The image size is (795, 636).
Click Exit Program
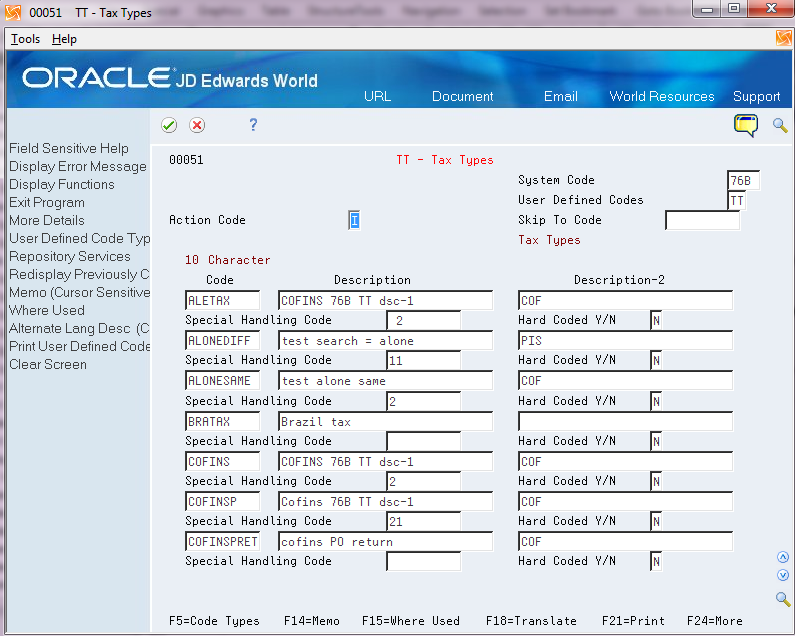(47, 202)
